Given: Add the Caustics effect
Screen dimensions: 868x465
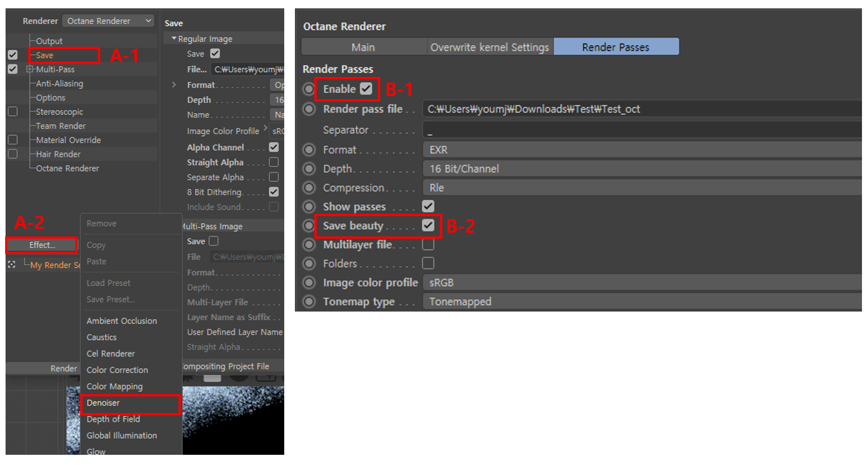Looking at the screenshot, I should click(102, 338).
